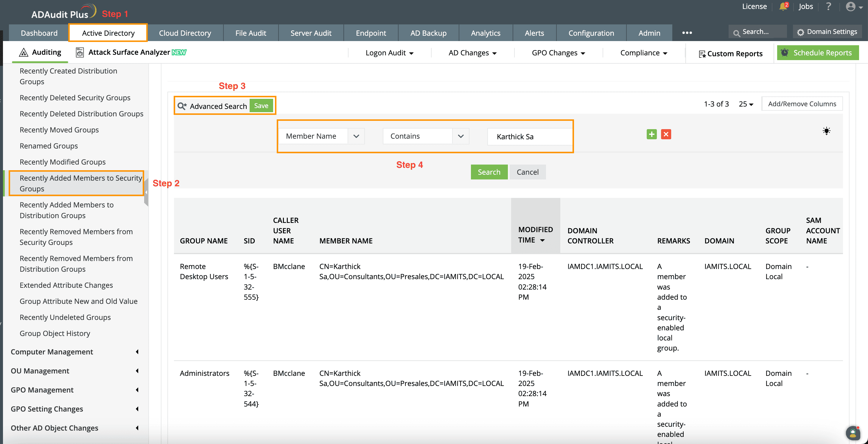Image resolution: width=868 pixels, height=444 pixels.
Task: Click the notifications bell icon
Action: coord(783,6)
